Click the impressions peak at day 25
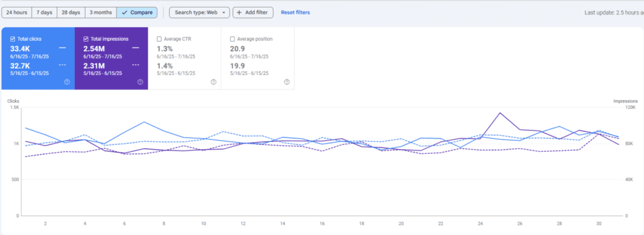This screenshot has width=644, height=235. click(x=499, y=113)
